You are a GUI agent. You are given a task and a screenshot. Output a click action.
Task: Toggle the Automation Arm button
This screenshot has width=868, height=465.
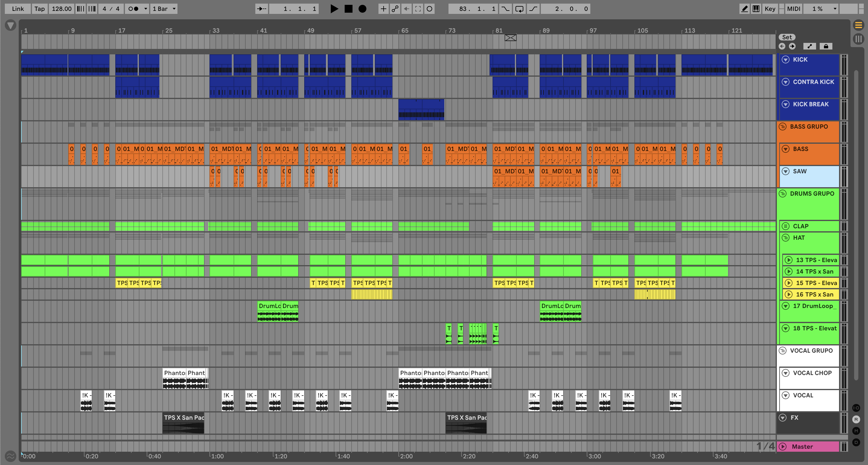(x=395, y=9)
